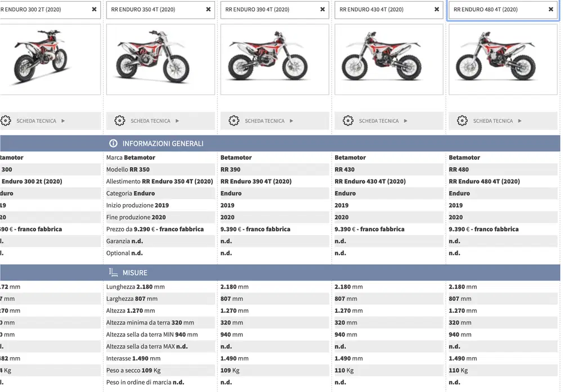Select 'Peso in ordine di marcia n.d.'
This screenshot has width=563, height=392.
(x=145, y=382)
